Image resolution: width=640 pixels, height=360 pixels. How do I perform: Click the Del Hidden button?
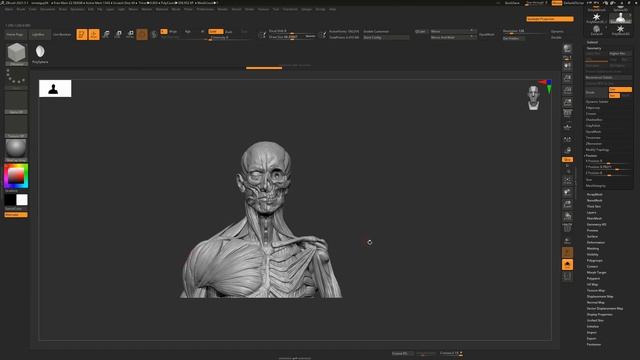[513, 38]
